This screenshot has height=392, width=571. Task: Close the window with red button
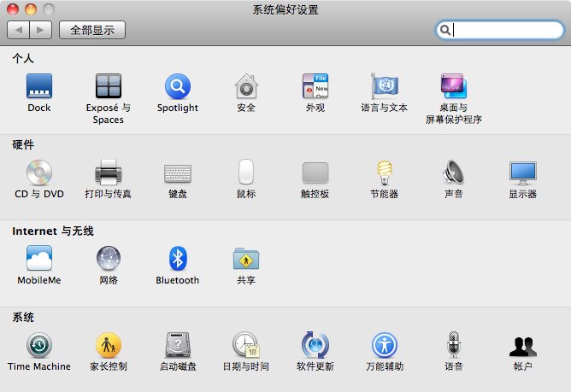[13, 9]
